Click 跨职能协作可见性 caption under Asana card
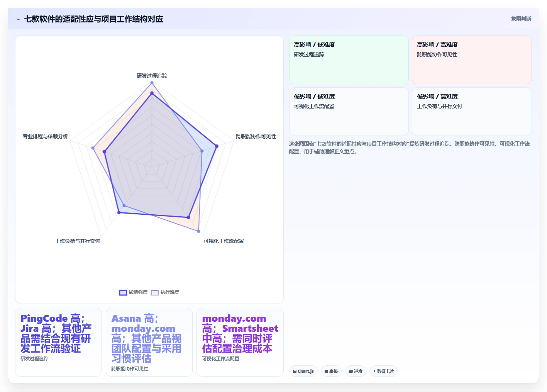547x392 pixels. pyautogui.click(x=130, y=369)
